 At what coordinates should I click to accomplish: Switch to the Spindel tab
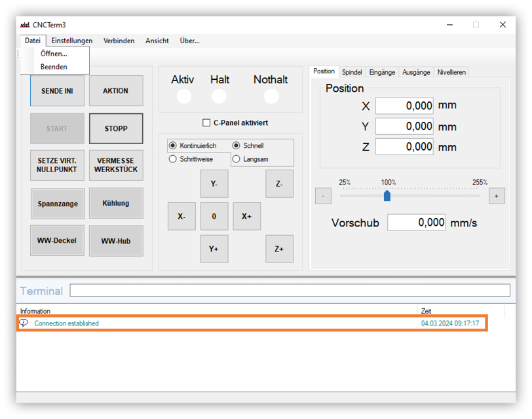pyautogui.click(x=352, y=72)
